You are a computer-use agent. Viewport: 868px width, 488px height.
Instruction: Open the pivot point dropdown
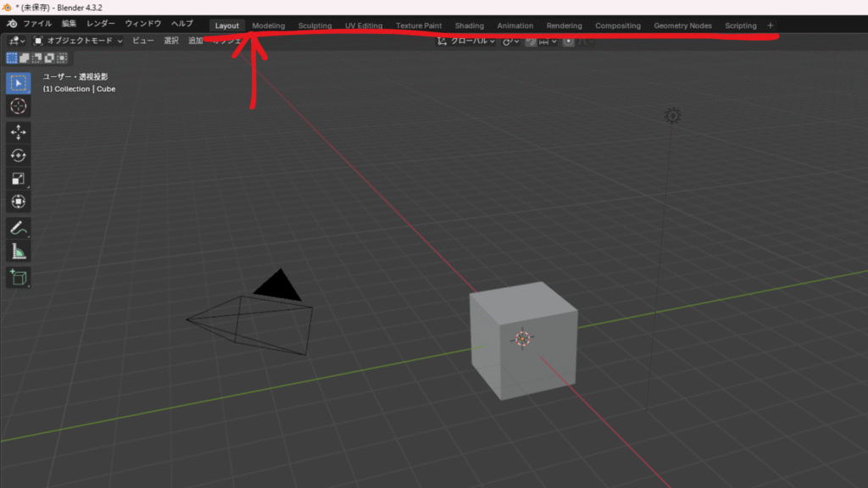click(x=510, y=42)
